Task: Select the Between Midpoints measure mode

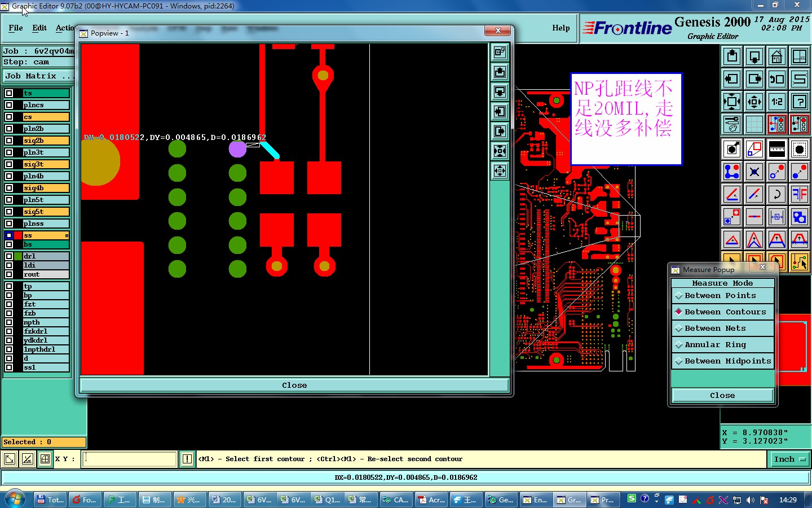Action: (x=723, y=361)
